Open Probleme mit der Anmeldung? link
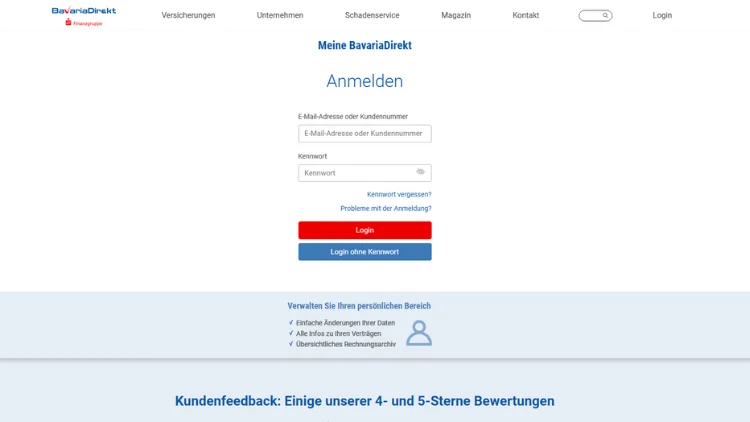 pos(386,208)
